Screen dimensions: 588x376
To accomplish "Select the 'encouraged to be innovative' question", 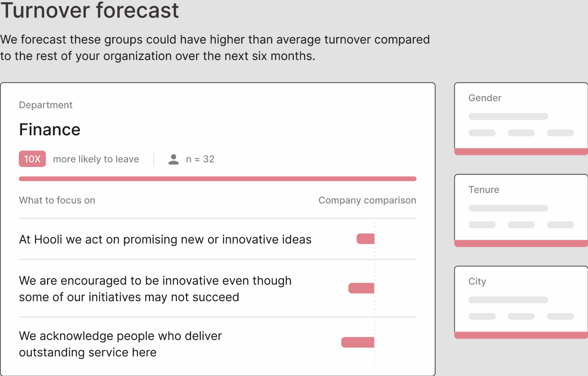I will (155, 289).
